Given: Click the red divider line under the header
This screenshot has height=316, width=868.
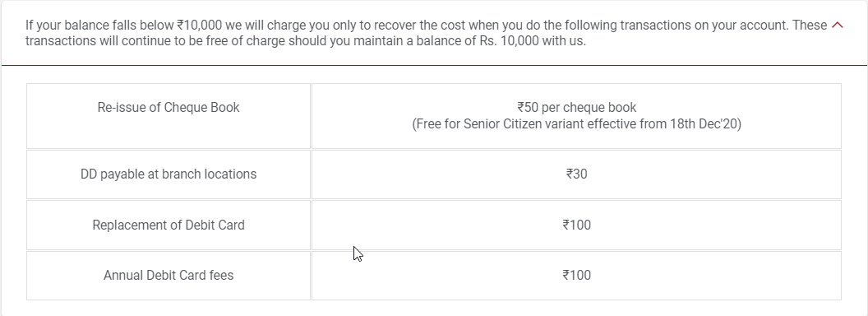Looking at the screenshot, I should [x=434, y=65].
